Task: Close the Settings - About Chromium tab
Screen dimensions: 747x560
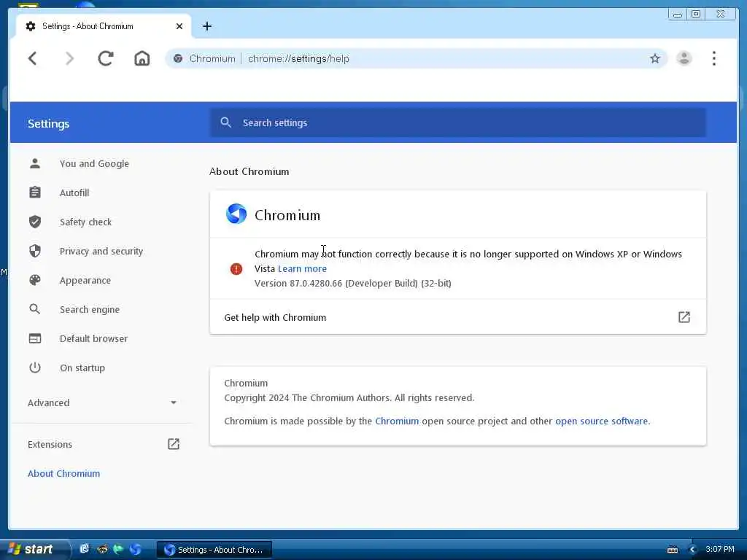Action: coord(179,26)
